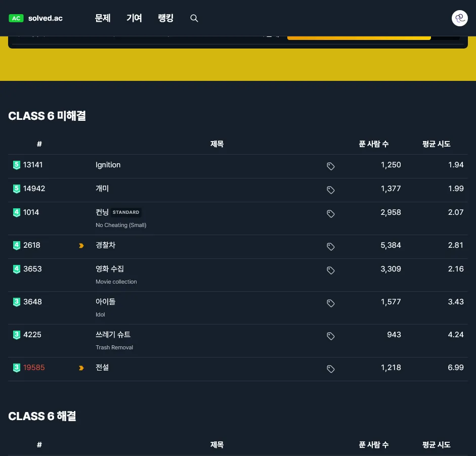Open tags for the Ignition problem

(330, 166)
